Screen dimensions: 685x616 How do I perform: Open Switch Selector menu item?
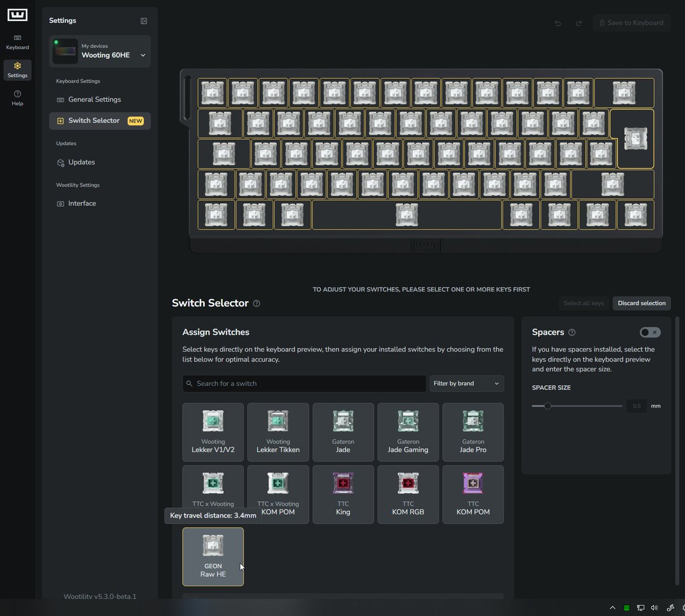click(100, 121)
